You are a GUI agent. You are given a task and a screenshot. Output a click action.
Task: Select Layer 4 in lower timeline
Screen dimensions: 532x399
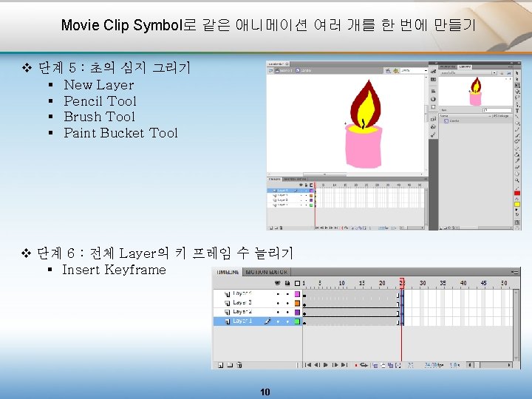coord(242,293)
